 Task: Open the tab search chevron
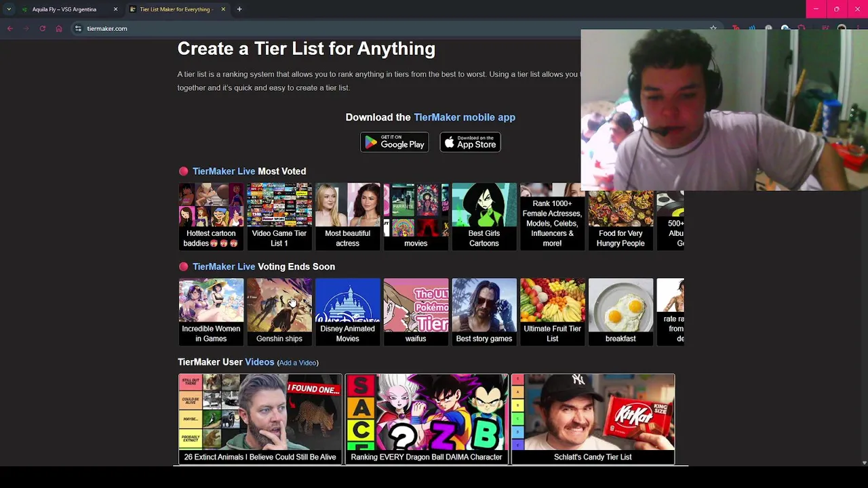coord(9,9)
